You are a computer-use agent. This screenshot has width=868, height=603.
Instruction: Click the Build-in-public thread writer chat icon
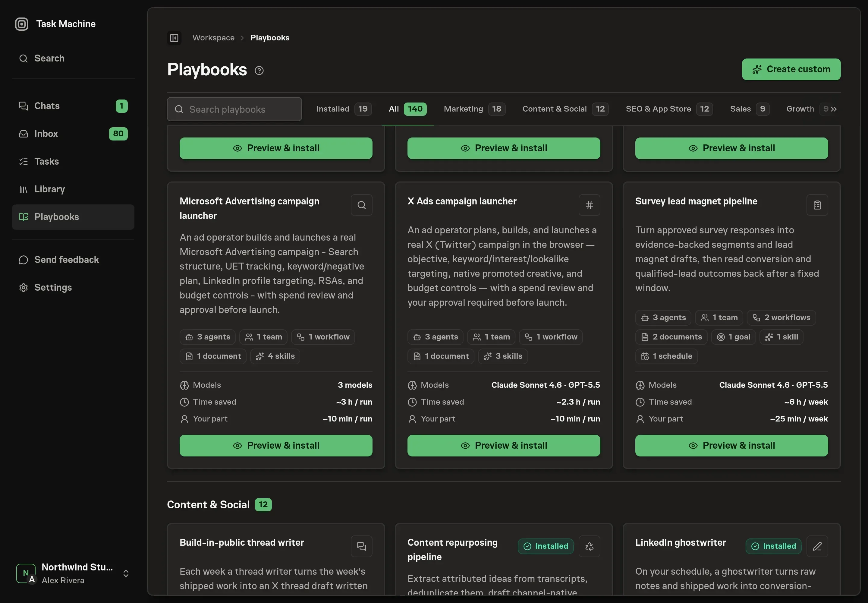(361, 546)
